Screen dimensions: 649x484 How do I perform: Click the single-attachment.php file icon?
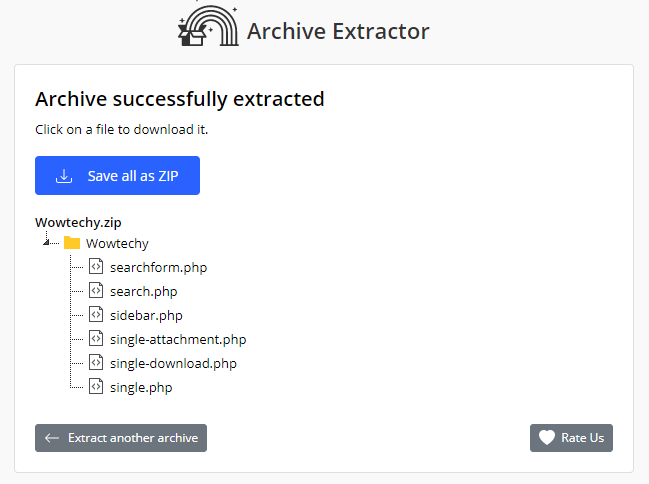tap(96, 339)
